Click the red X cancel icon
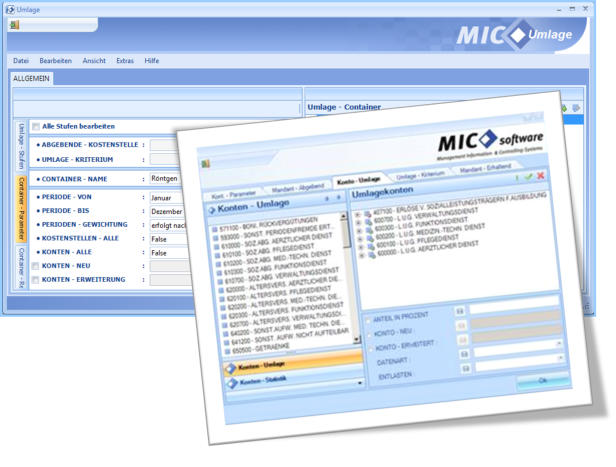616x467 pixels. pyautogui.click(x=541, y=175)
